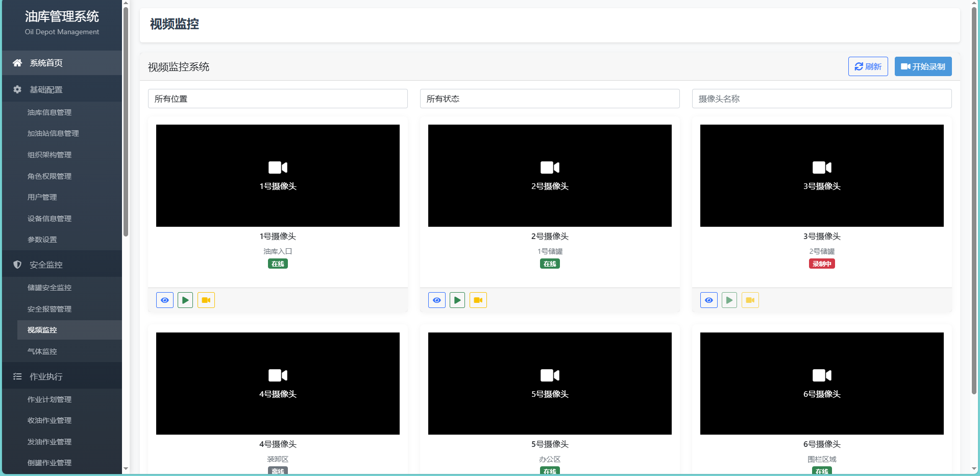Play the 2号摄像头 video feed
980x476 pixels.
click(457, 300)
